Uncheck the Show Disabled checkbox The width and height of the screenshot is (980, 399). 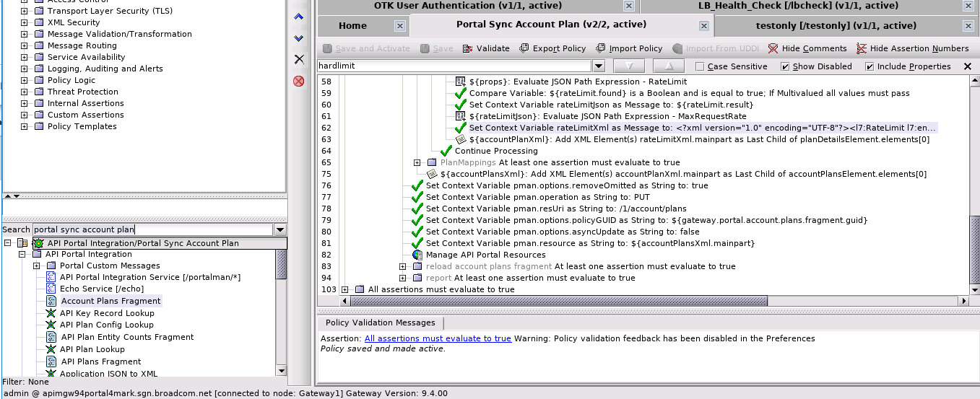pos(785,67)
